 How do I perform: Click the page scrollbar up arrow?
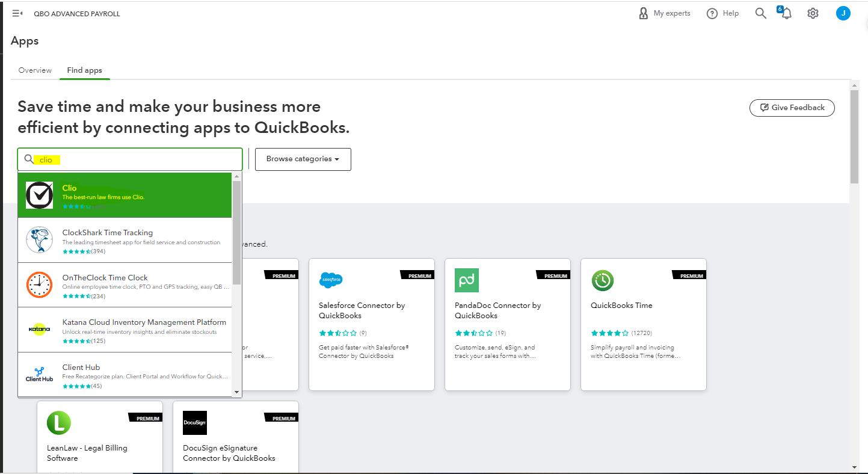(855, 84)
